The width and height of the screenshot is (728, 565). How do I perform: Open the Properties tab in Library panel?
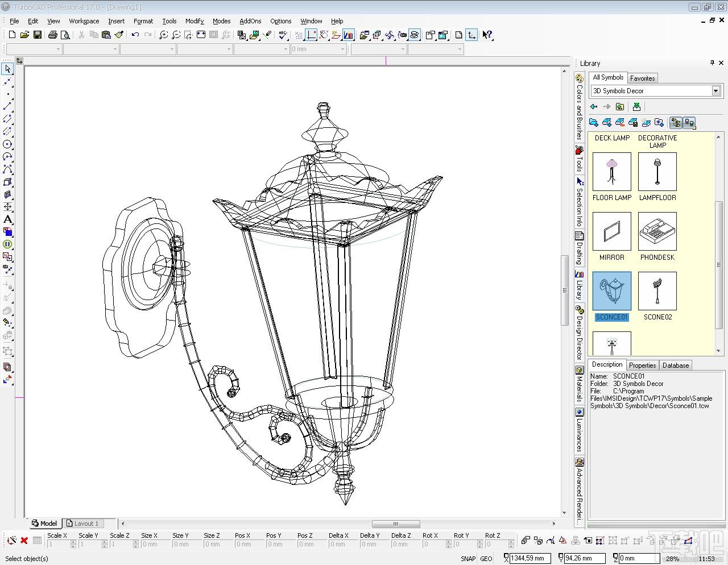click(x=642, y=365)
